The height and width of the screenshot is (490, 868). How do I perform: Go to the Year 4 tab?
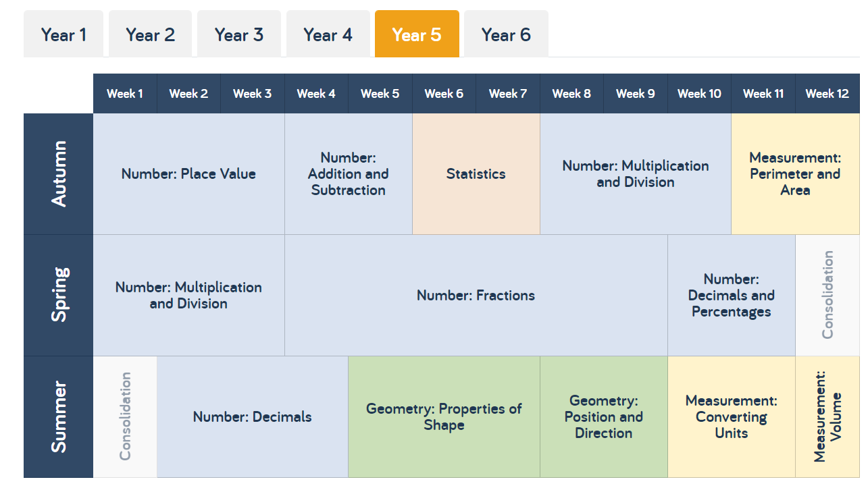click(x=328, y=34)
